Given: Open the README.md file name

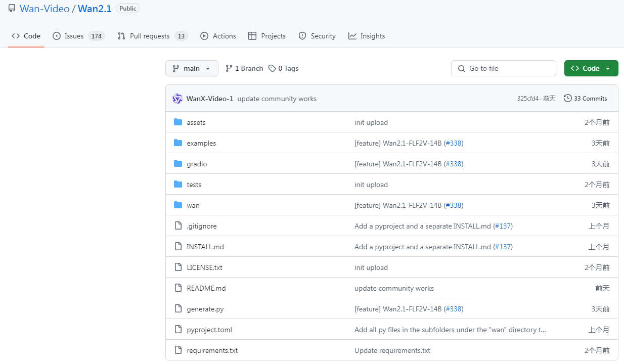Looking at the screenshot, I should (206, 288).
